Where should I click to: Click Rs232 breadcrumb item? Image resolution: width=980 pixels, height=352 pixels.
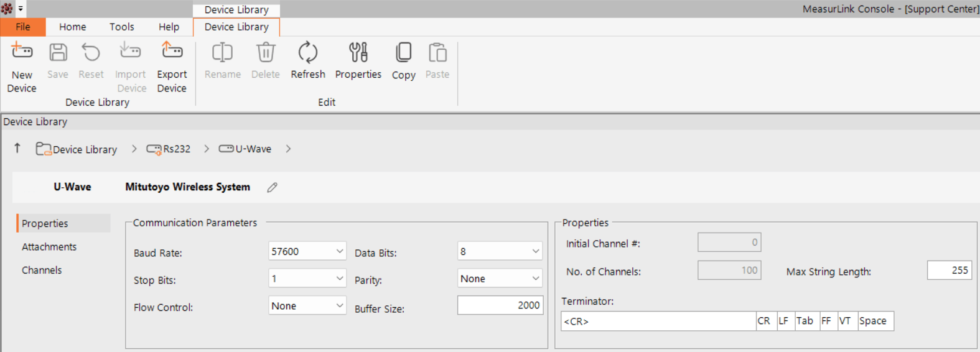(169, 149)
